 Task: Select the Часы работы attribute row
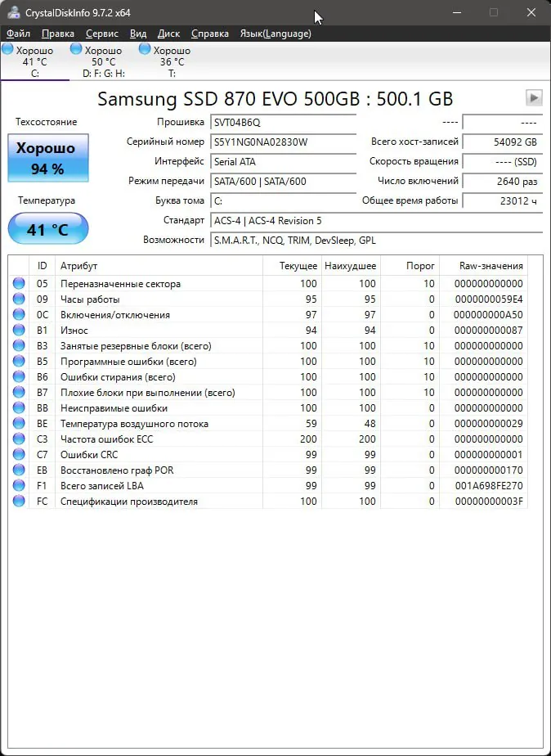(268, 299)
